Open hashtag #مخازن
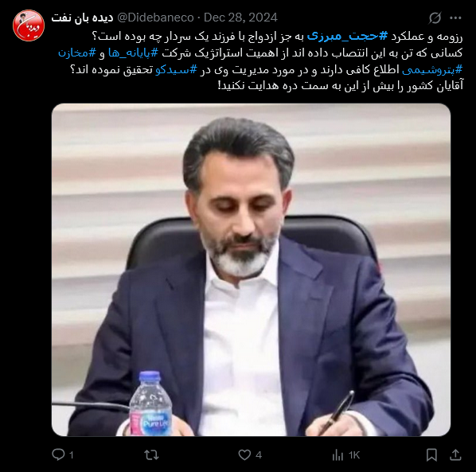 click(x=77, y=53)
